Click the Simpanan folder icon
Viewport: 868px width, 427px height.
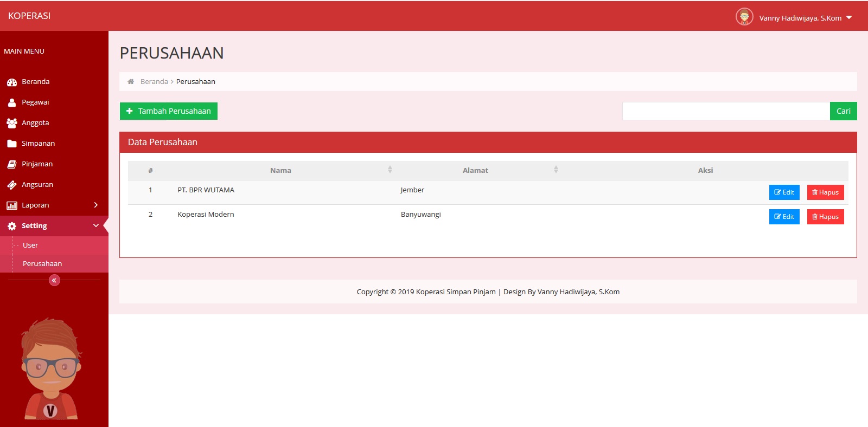[12, 144]
